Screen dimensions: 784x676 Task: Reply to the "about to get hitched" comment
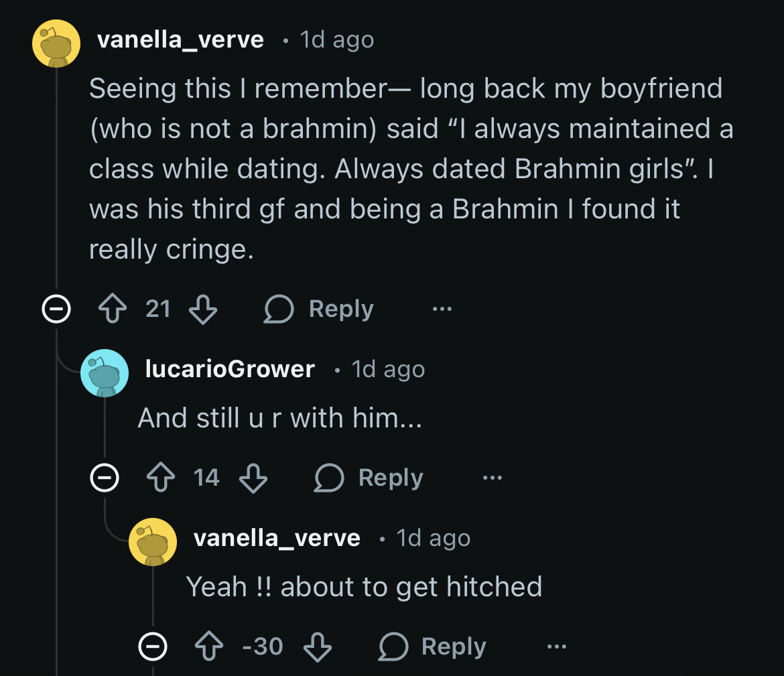[433, 647]
